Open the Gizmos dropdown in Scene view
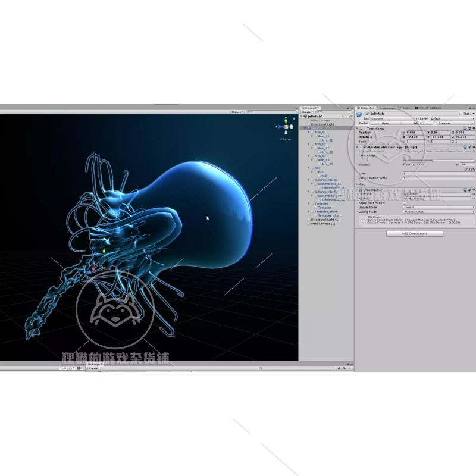This screenshot has height=476, width=476. (x=237, y=112)
